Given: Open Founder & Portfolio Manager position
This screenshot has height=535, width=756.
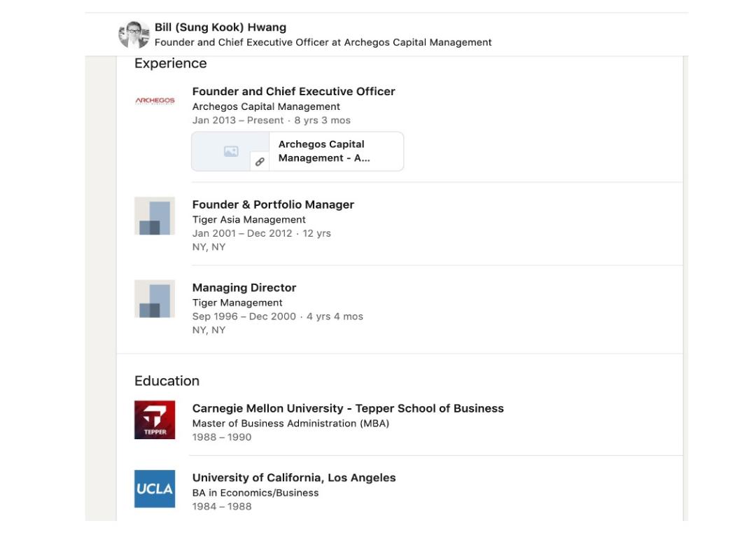Looking at the screenshot, I should [273, 204].
